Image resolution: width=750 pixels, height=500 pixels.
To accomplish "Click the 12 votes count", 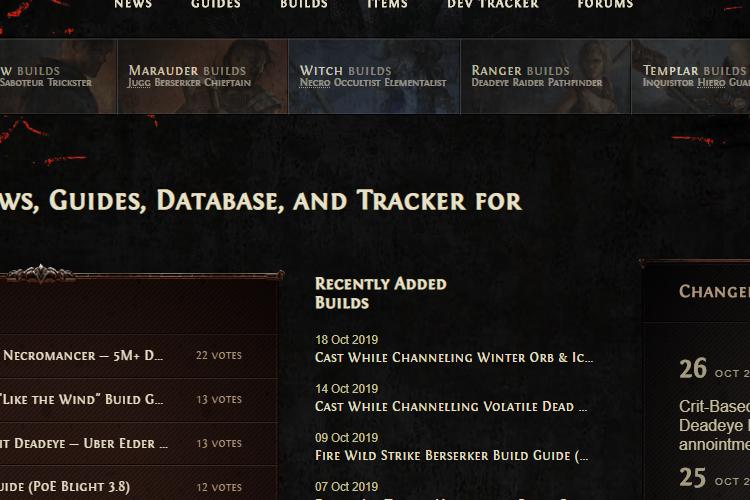I will 219,488.
